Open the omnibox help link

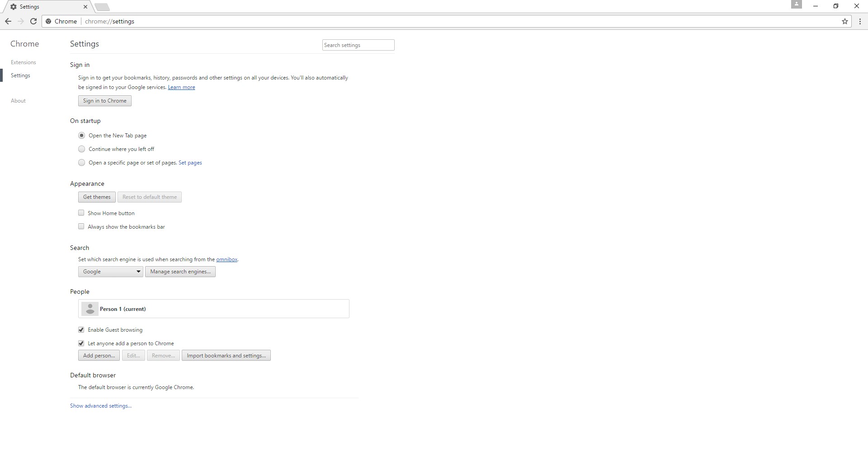click(226, 259)
